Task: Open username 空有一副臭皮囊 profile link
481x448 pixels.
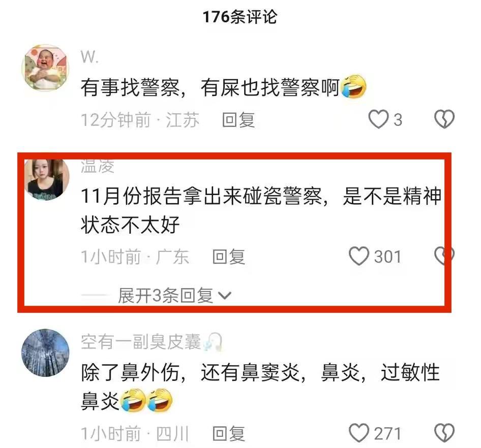Action: [x=141, y=342]
